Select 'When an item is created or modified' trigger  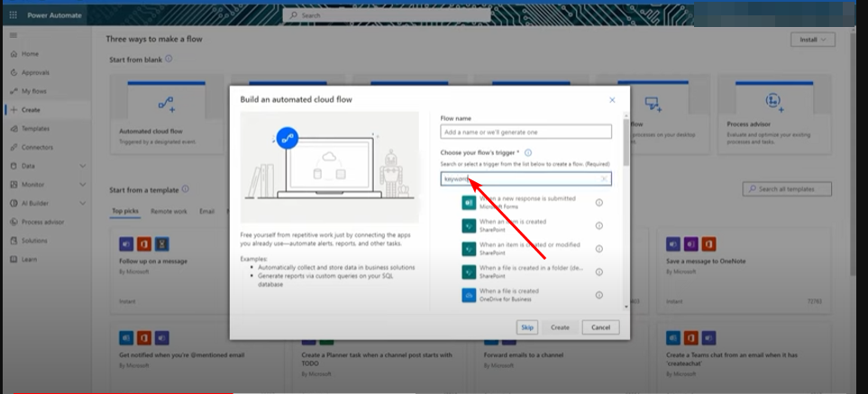[530, 244]
